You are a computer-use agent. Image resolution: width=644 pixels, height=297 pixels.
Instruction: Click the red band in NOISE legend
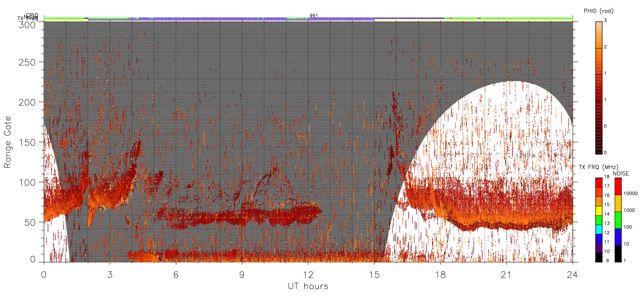(x=618, y=186)
